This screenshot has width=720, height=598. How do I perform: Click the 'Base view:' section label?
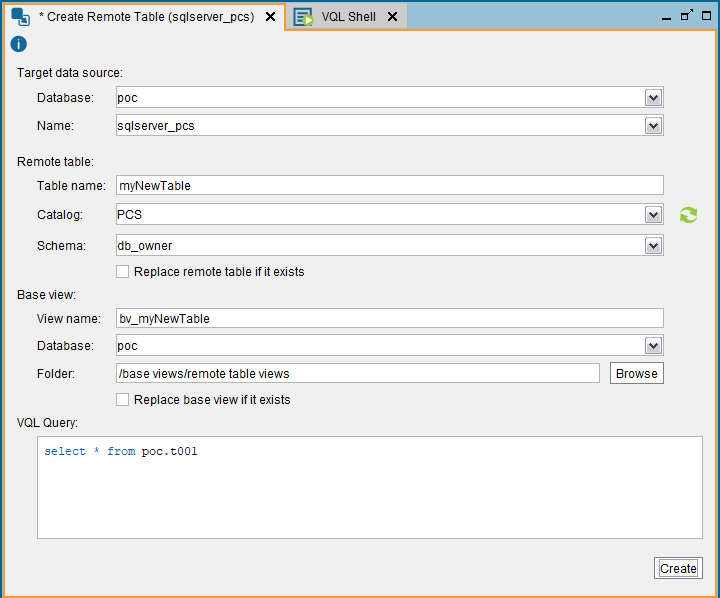tap(46, 295)
